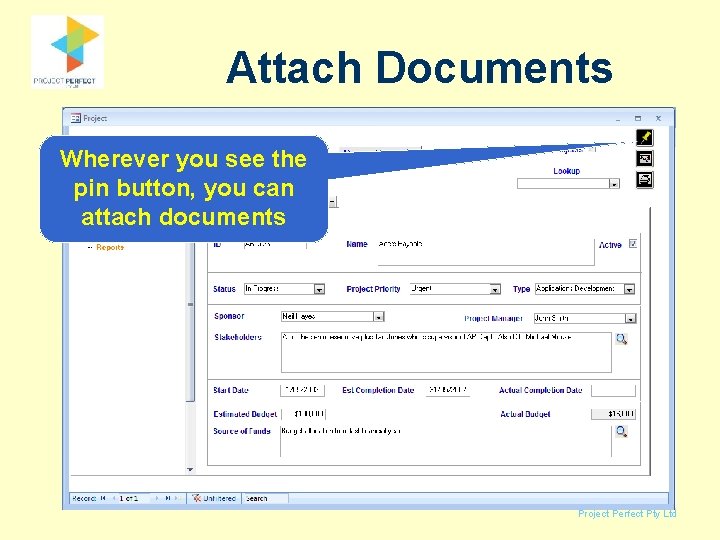This screenshot has width=720, height=540.
Task: Select the Reports item in navigation
Action: (110, 247)
